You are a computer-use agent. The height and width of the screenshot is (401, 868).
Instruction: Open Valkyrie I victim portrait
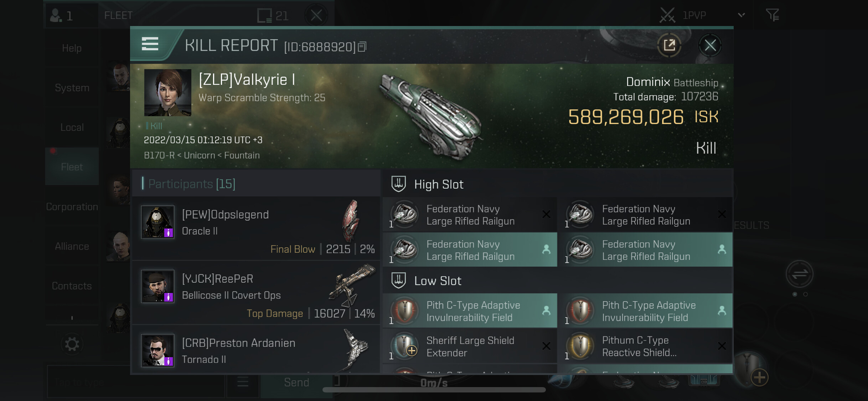point(167,93)
